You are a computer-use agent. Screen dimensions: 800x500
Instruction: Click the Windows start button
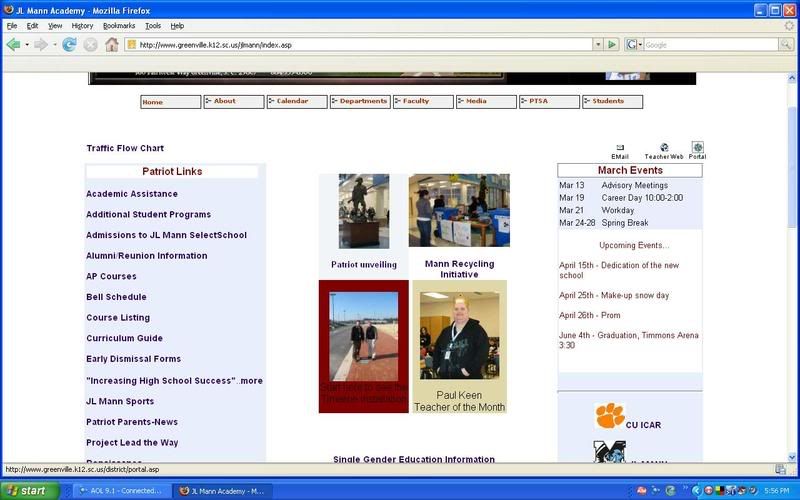30,491
